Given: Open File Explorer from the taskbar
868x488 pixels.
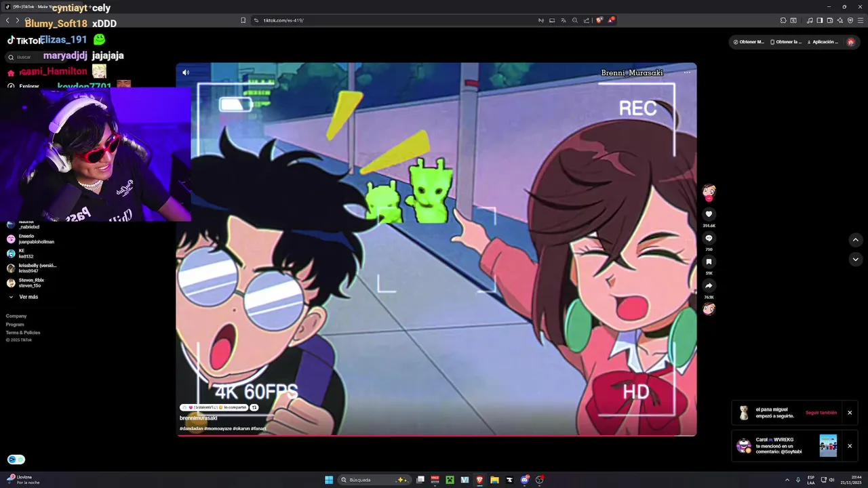Looking at the screenshot, I should (495, 480).
